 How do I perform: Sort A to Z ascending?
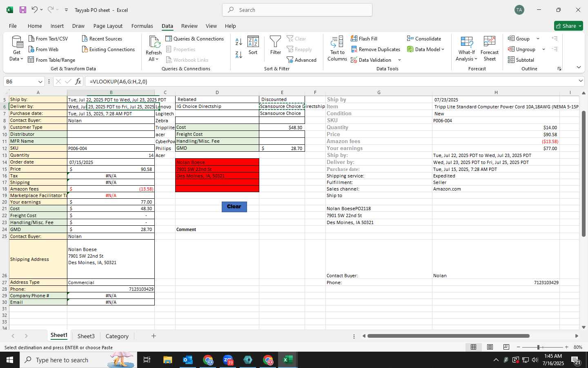[x=239, y=42]
